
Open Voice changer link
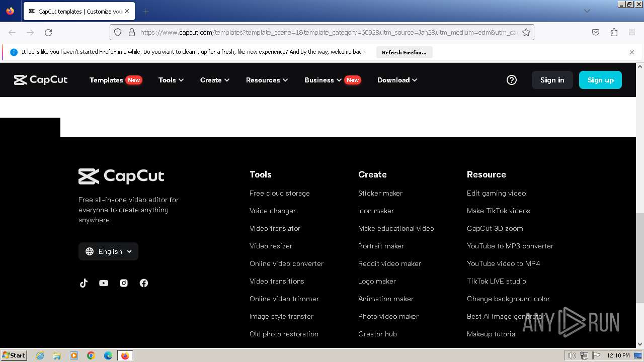(273, 211)
